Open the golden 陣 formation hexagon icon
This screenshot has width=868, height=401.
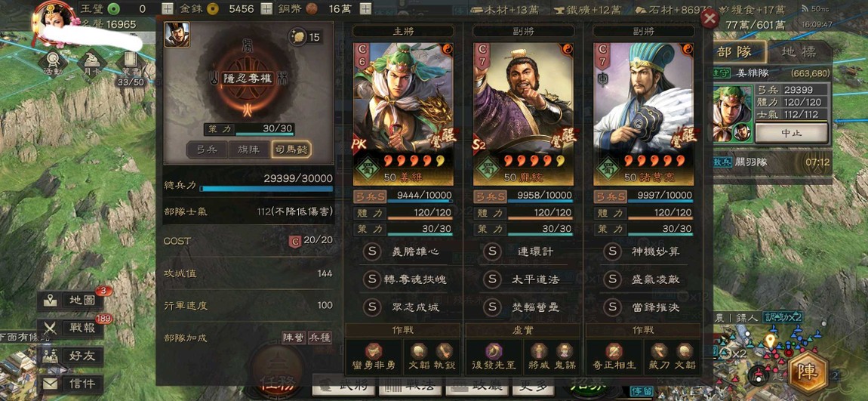tap(809, 372)
